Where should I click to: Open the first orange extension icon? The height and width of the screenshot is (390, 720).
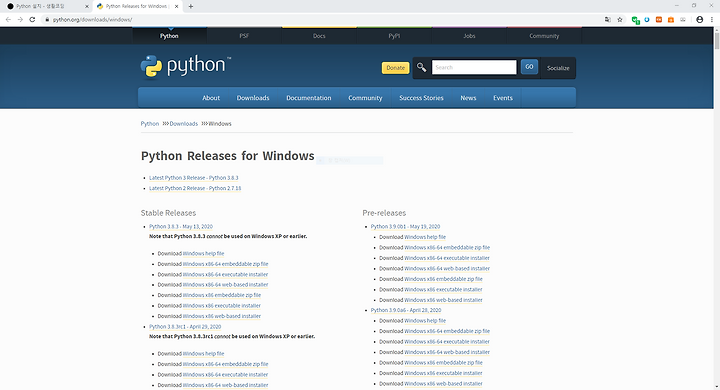click(659, 19)
